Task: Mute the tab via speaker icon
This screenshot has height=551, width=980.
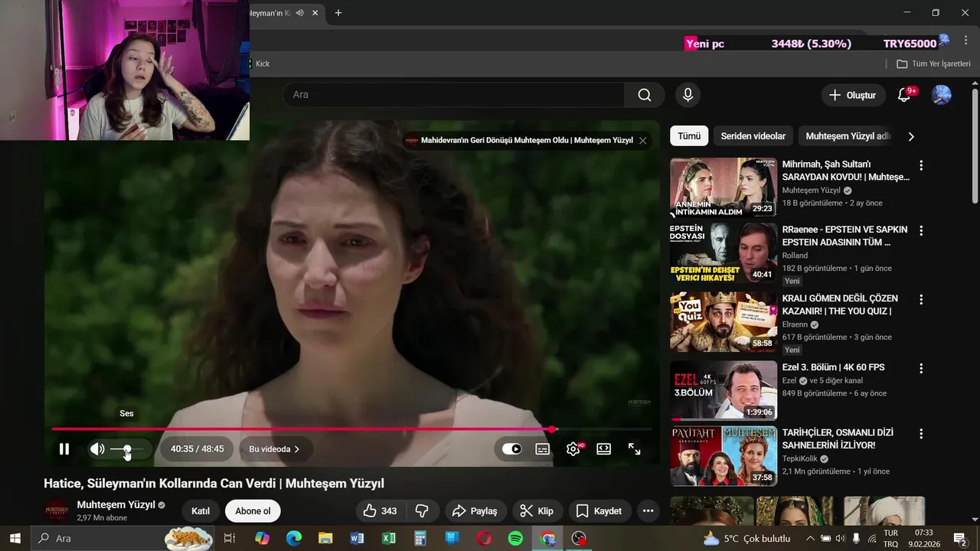Action: click(299, 13)
